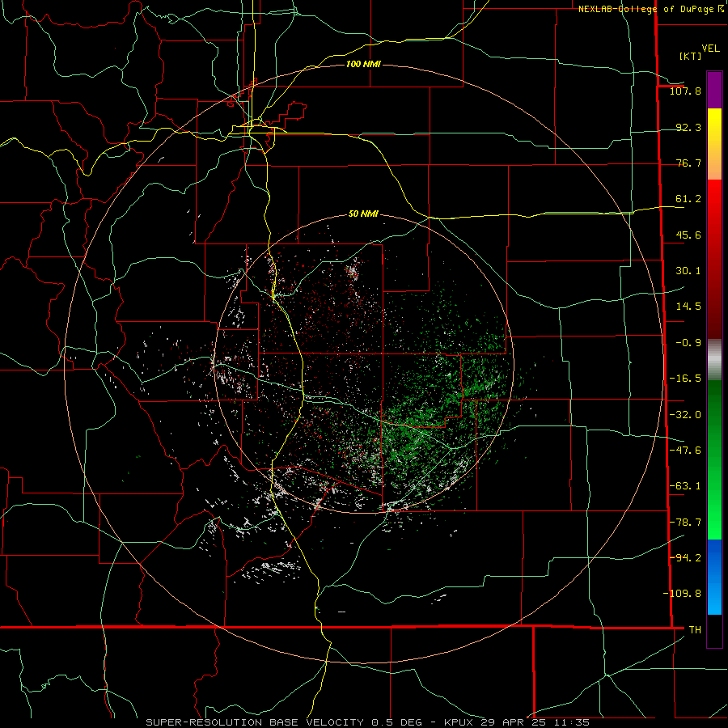This screenshot has height=728, width=728.
Task: Click the 30.1 velocity scale value
Action: coord(688,271)
